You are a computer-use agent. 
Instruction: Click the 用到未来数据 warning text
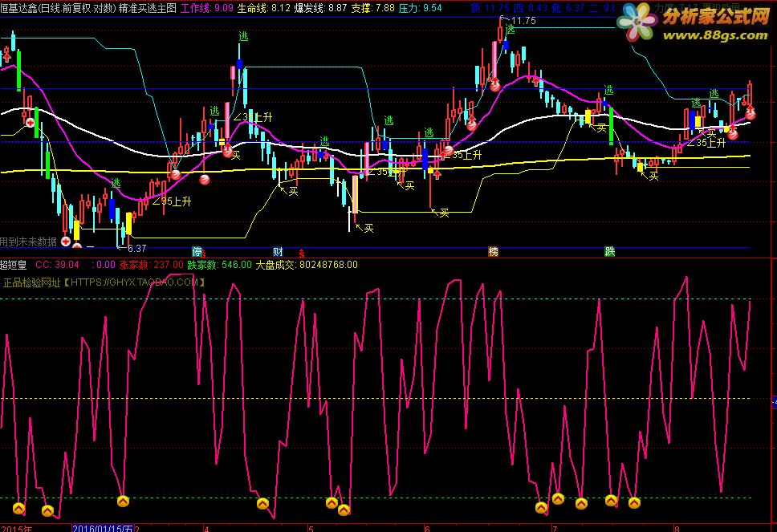(28, 242)
